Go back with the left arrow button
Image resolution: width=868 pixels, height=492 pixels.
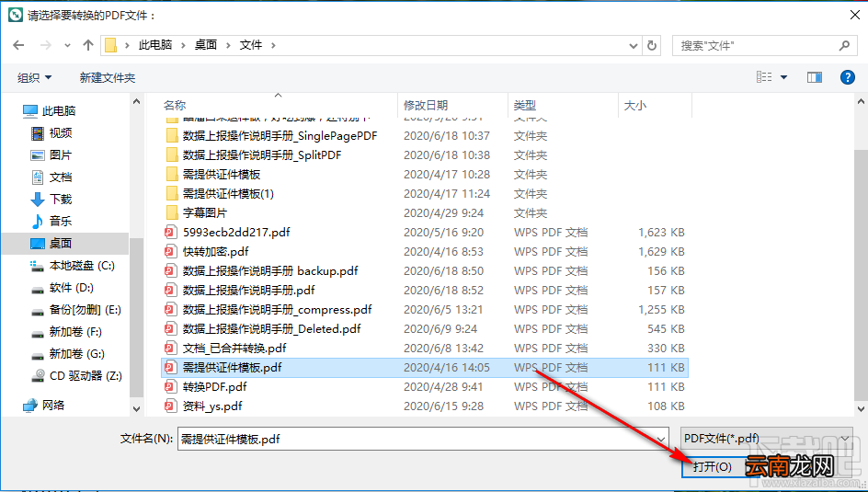tap(18, 45)
